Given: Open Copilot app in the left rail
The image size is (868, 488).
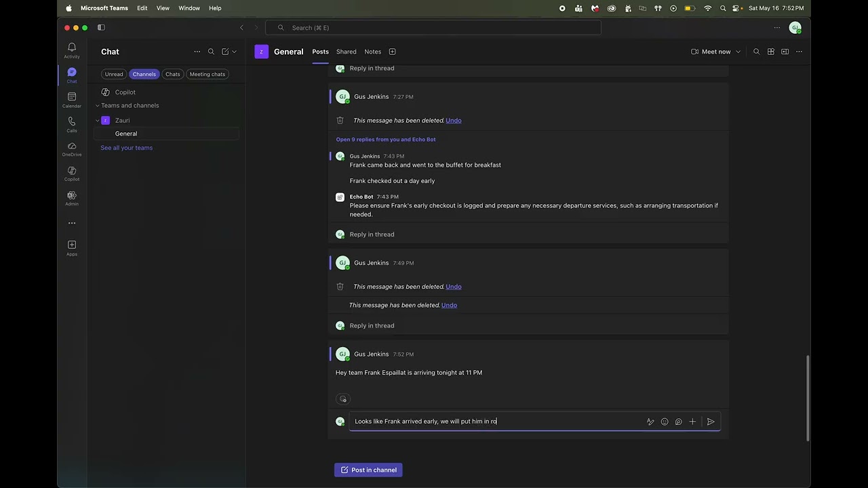Looking at the screenshot, I should [x=71, y=174].
